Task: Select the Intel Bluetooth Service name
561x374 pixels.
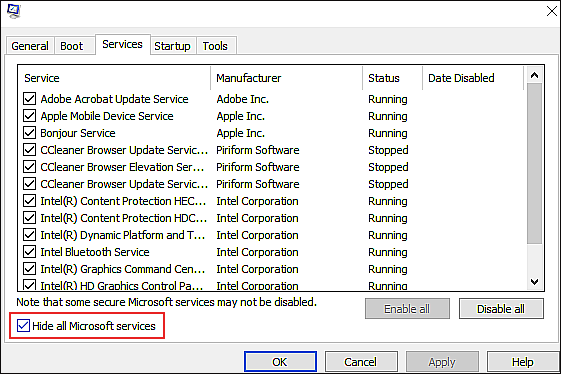Action: click(x=95, y=252)
